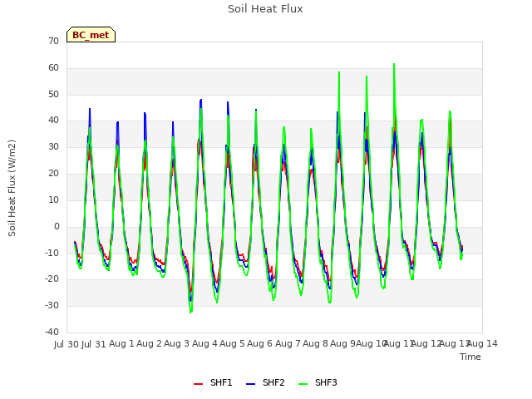Click the 30 y-axis tick label
The height and width of the screenshot is (399, 532).
(53, 146)
